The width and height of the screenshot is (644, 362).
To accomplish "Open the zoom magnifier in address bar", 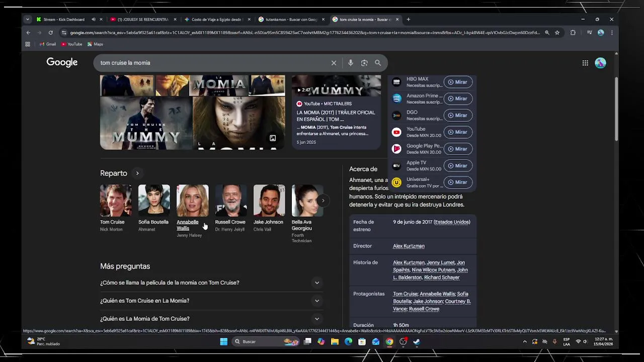I will point(547,33).
